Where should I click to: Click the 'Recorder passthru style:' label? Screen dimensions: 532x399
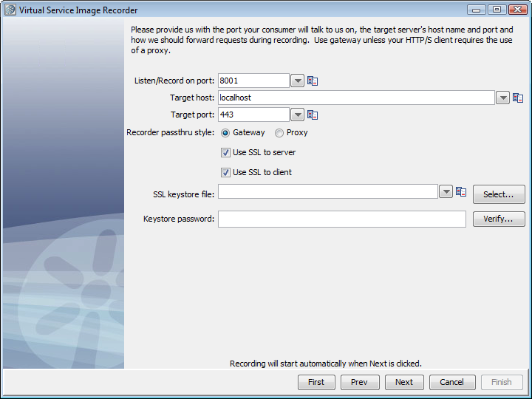click(x=171, y=133)
